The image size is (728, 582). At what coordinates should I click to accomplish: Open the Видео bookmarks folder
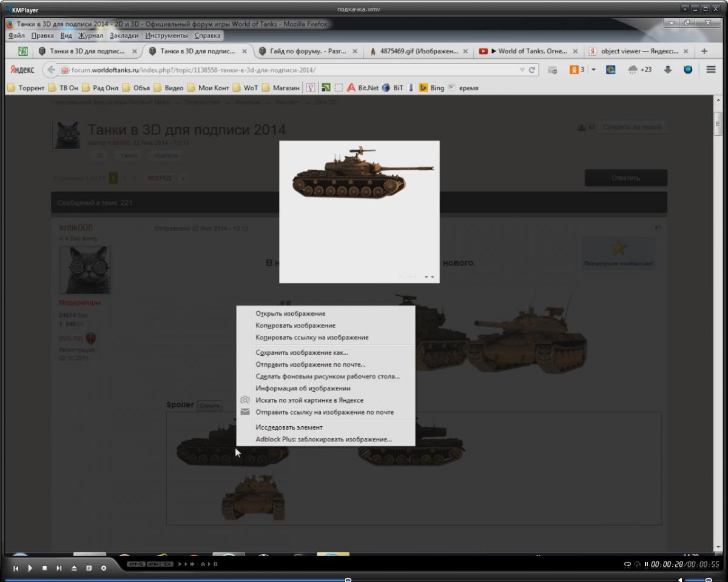(169, 88)
